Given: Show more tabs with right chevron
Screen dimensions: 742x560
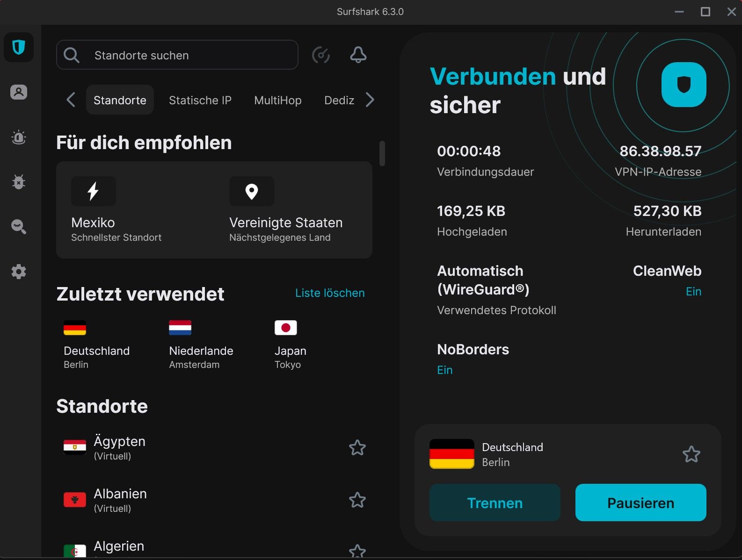Looking at the screenshot, I should coord(370,100).
